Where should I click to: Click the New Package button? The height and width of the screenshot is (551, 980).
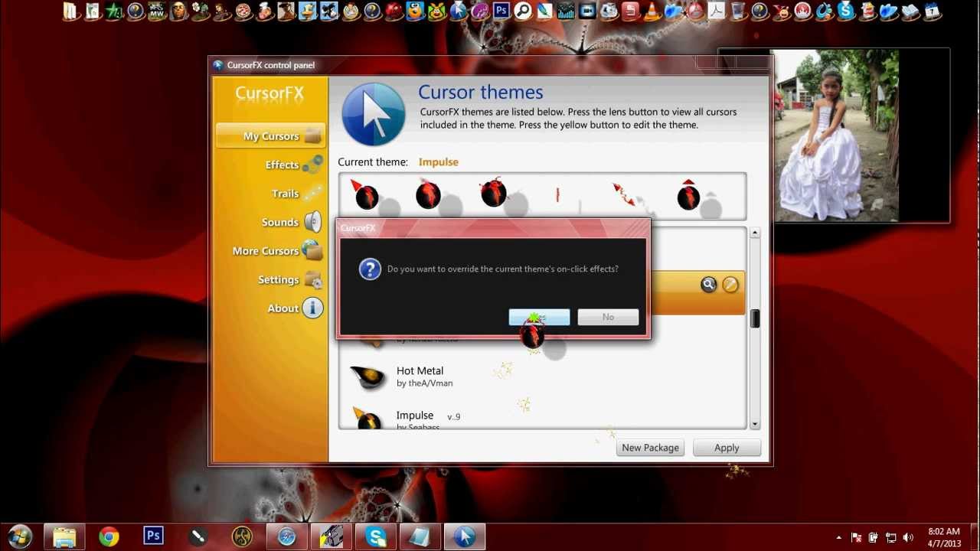650,448
